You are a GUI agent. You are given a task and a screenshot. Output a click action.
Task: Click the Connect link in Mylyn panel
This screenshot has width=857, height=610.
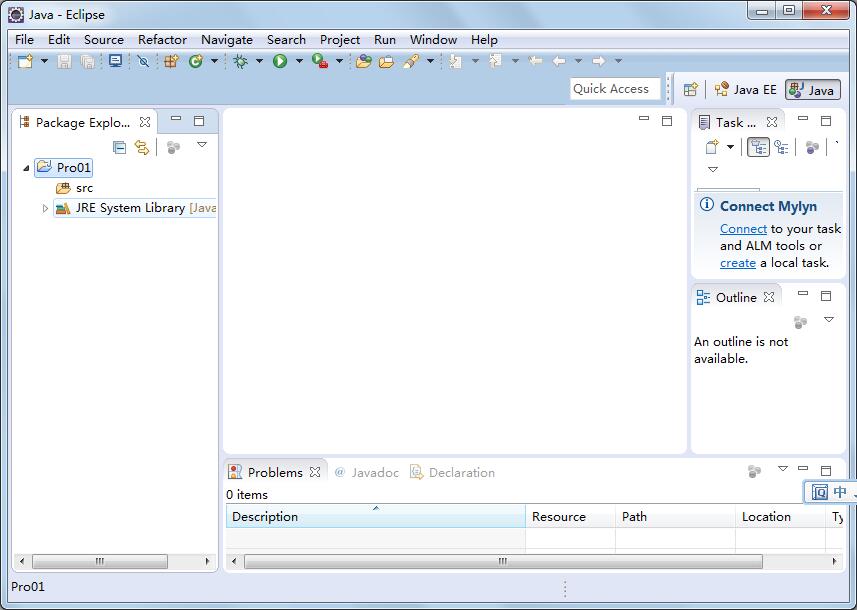[x=743, y=229]
